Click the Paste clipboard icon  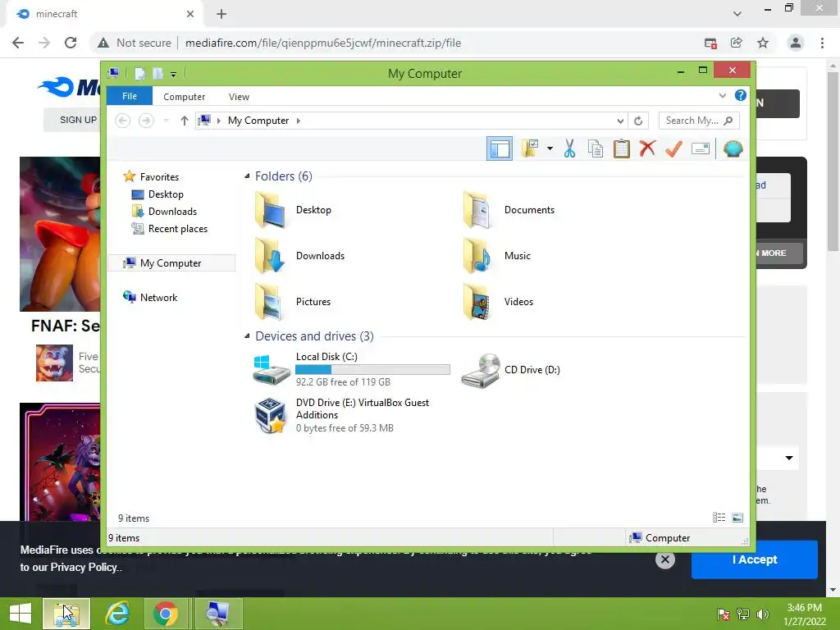point(622,148)
